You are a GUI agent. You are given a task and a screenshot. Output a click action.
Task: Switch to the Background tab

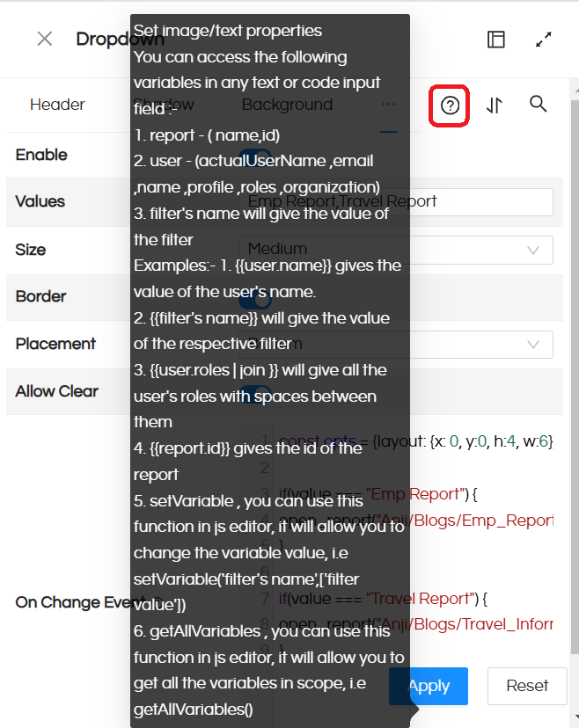click(x=287, y=105)
